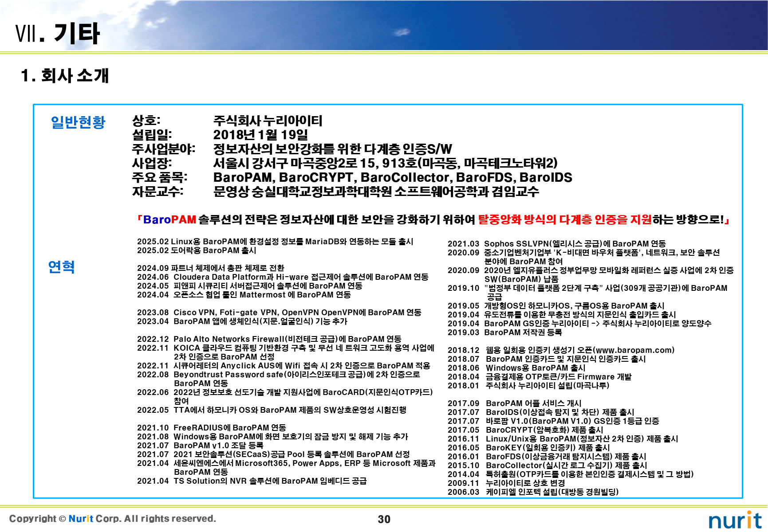Screen dimensions: 768x532
Task: Click the '2018.01 주식회사 누리아이티 설립' entry
Action: click(x=528, y=386)
